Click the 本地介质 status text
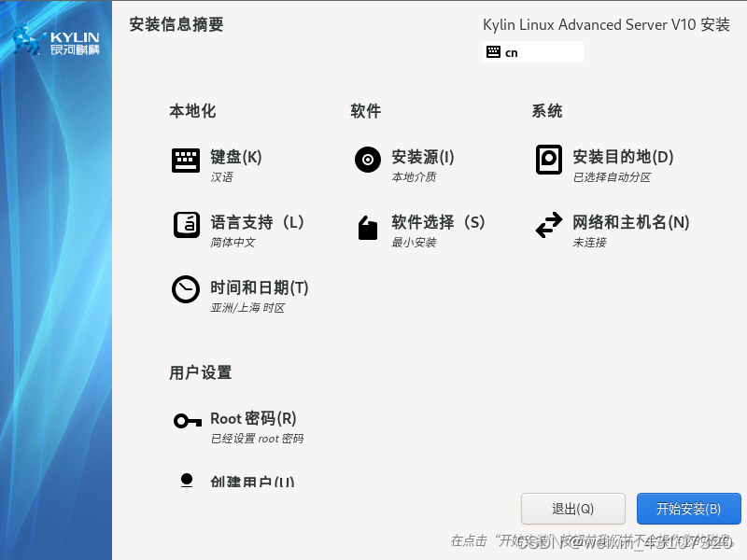The image size is (747, 560). pyautogui.click(x=414, y=177)
